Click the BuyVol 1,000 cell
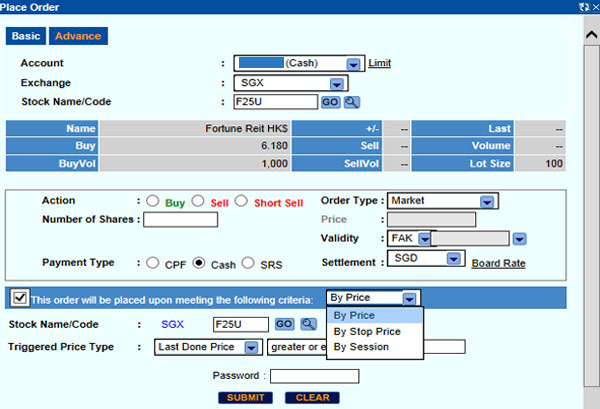Screen dimensions: 600x409 195,164
